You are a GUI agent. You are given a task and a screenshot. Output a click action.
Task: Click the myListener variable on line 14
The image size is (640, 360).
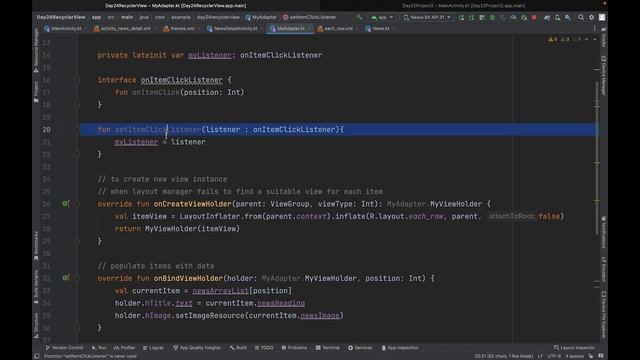tap(209, 55)
